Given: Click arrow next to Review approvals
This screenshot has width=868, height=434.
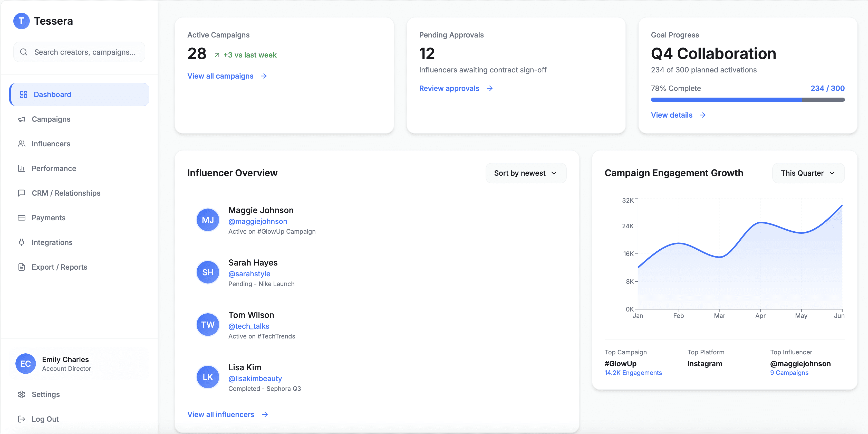Looking at the screenshot, I should pos(490,88).
